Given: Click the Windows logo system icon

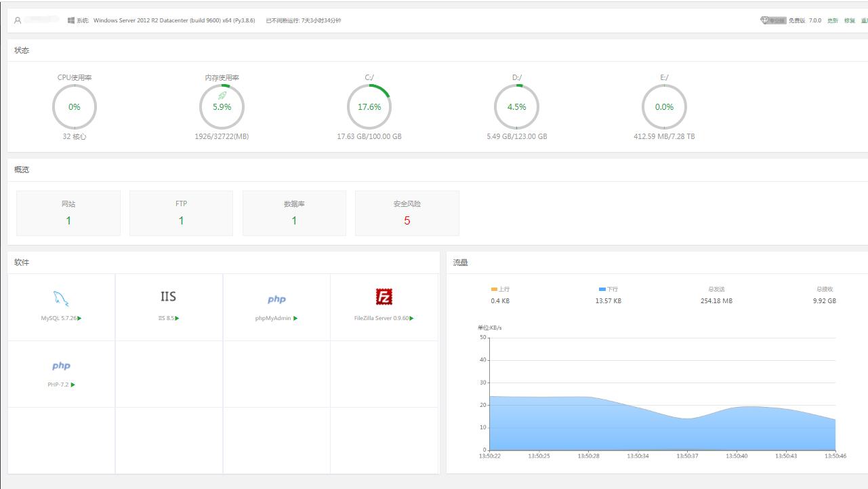Looking at the screenshot, I should pos(71,20).
